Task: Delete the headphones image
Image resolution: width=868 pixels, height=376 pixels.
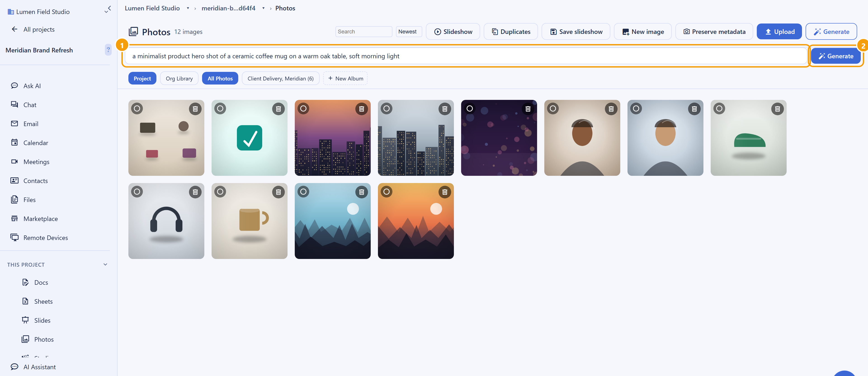Action: [x=195, y=192]
